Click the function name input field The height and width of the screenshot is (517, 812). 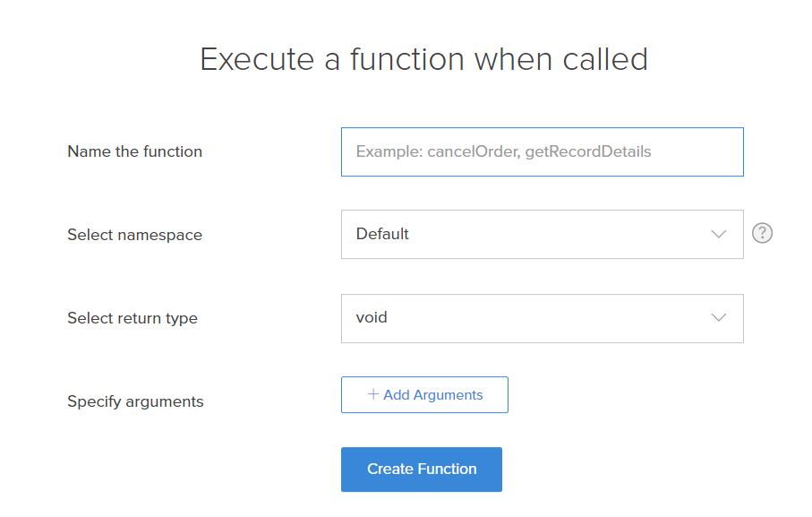pos(542,152)
